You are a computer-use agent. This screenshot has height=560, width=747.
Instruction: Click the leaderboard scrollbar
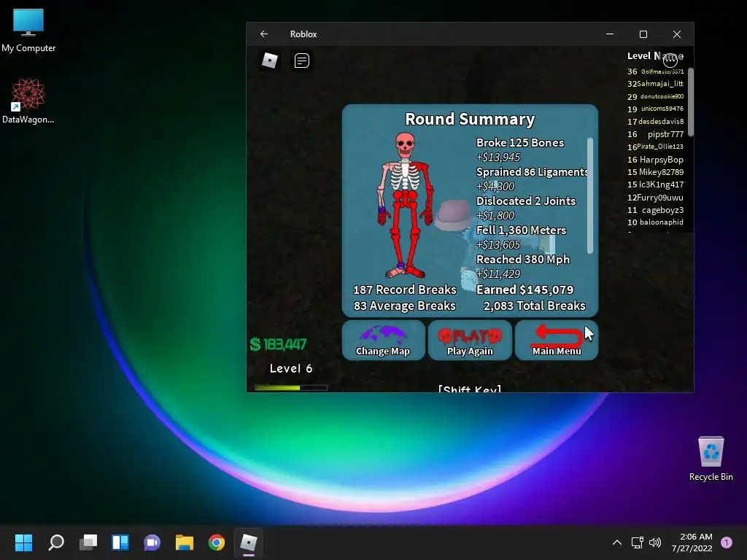click(x=691, y=102)
